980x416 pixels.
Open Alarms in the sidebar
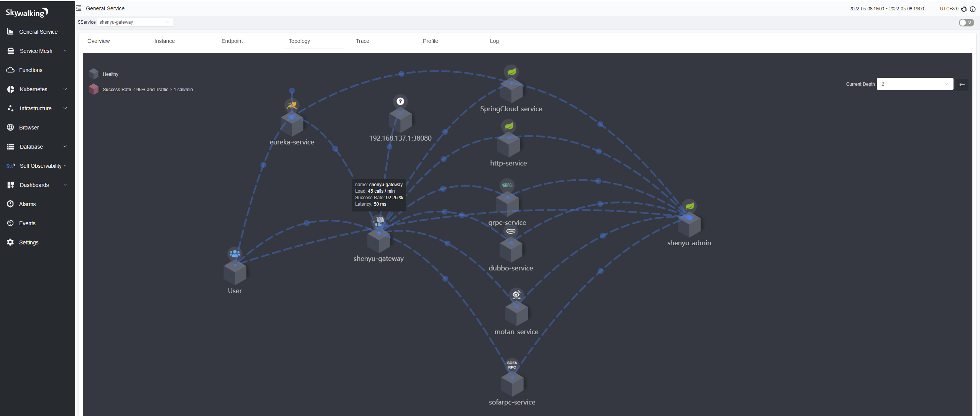(27, 204)
